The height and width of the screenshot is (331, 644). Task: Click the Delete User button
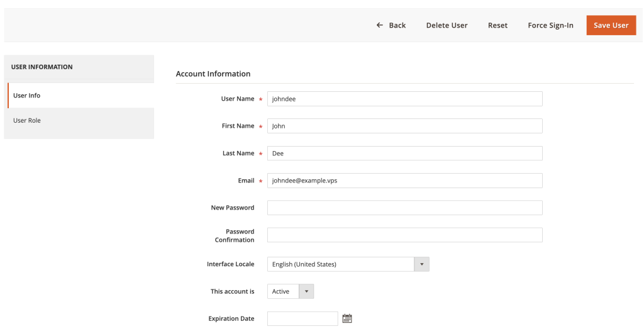click(x=447, y=25)
